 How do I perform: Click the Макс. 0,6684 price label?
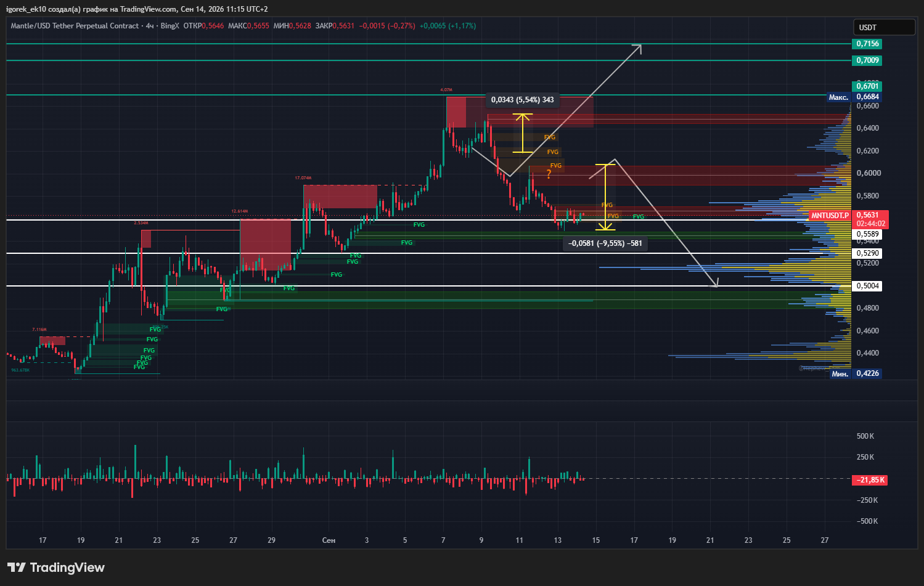click(x=854, y=97)
